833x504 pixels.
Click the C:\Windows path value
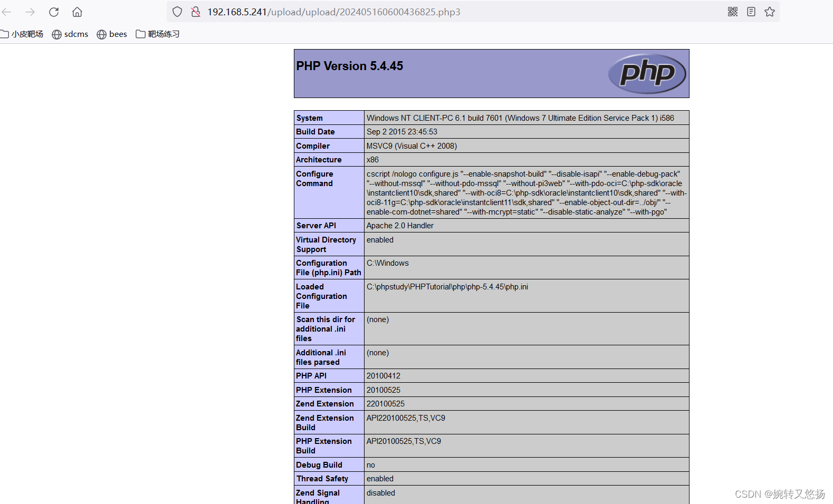pos(388,263)
